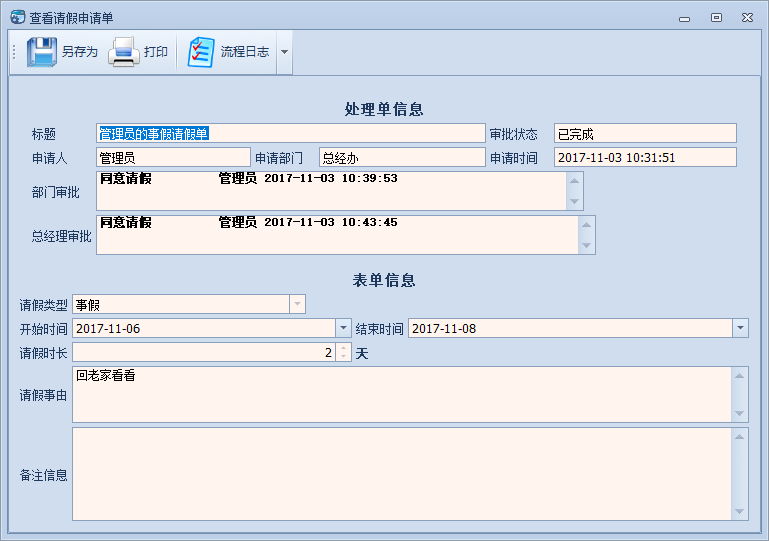
Task: Click the 总经理审批 label
Action: 61,236
